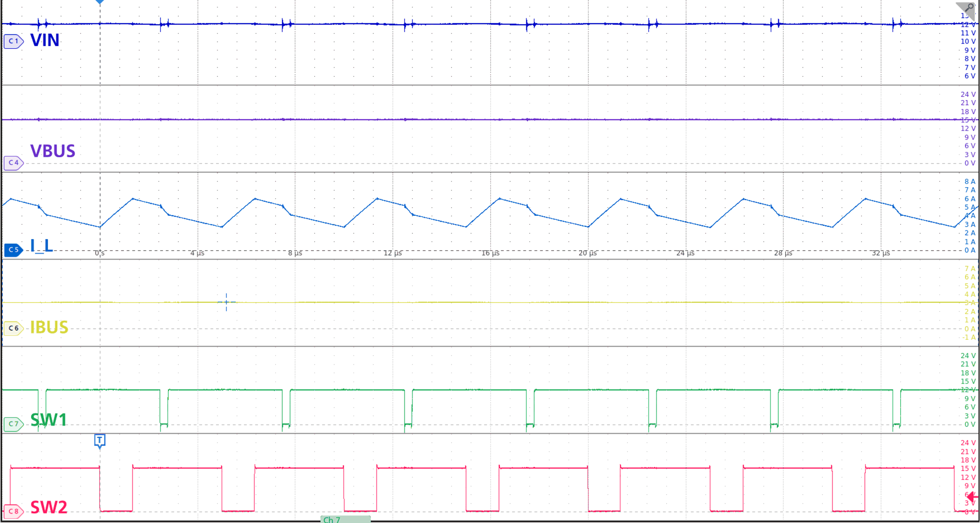980x523 pixels.
Task: Click the SW2 waveform label
Action: click(x=49, y=507)
